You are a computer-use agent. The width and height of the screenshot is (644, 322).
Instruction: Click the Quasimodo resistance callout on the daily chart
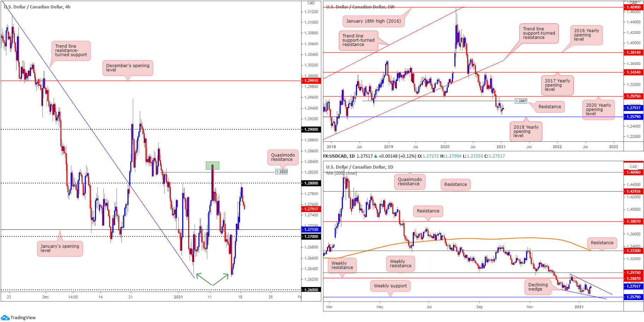click(410, 182)
